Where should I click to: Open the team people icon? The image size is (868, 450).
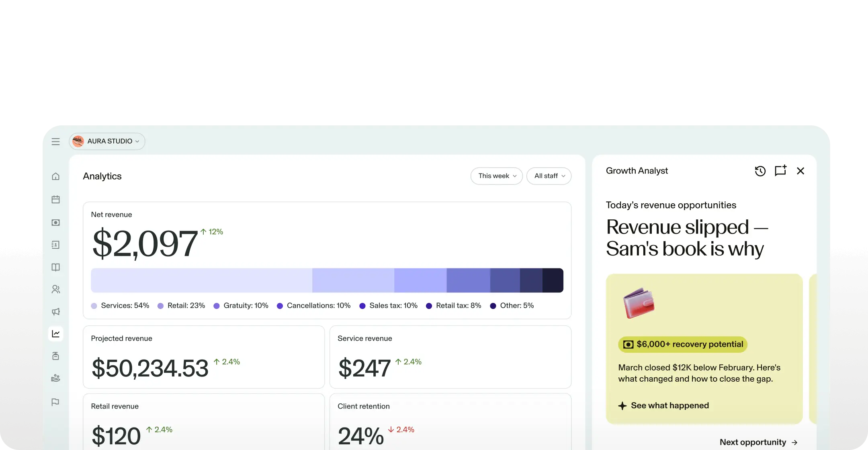click(55, 289)
